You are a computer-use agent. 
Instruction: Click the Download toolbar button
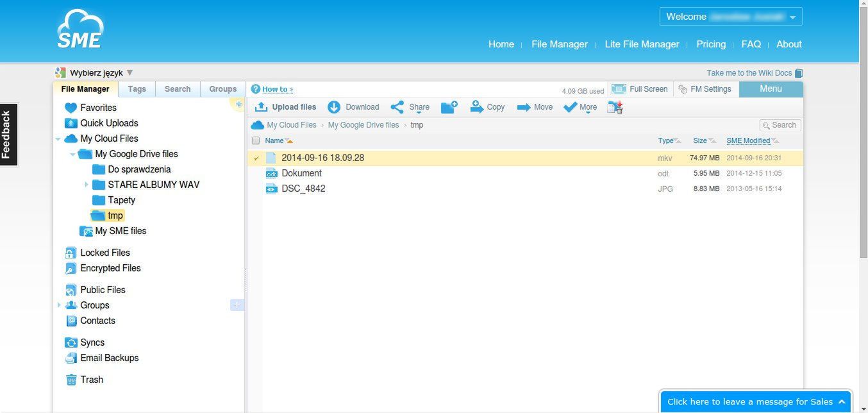353,107
